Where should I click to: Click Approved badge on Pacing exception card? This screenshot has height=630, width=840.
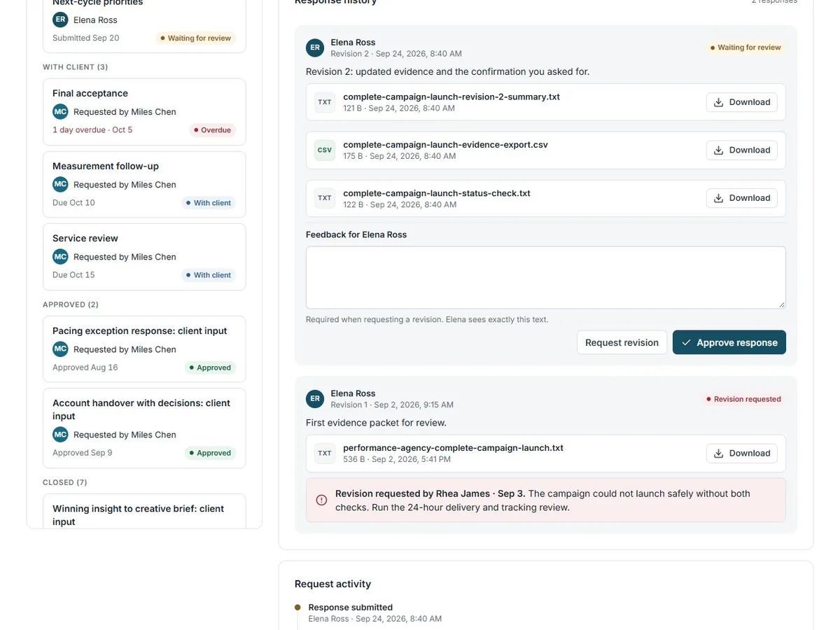point(210,367)
